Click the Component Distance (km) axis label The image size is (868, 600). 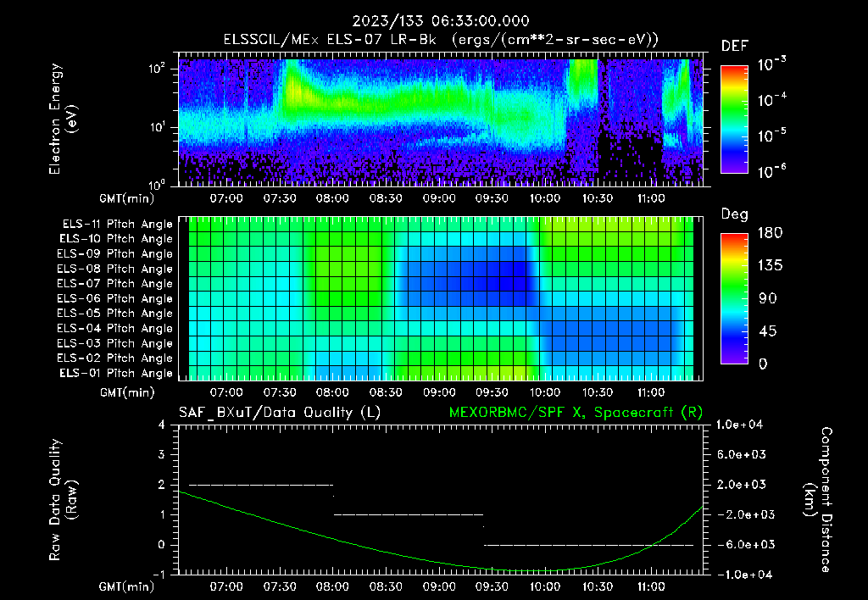tap(818, 500)
